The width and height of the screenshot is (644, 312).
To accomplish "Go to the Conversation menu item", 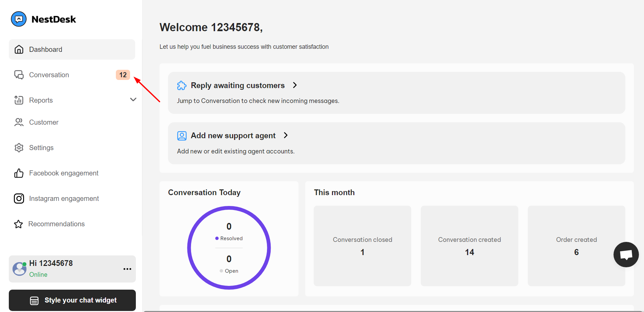I will 72,75.
